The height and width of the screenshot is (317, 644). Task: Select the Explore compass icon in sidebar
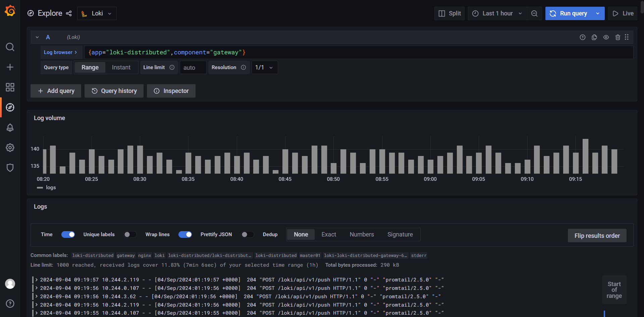click(10, 107)
